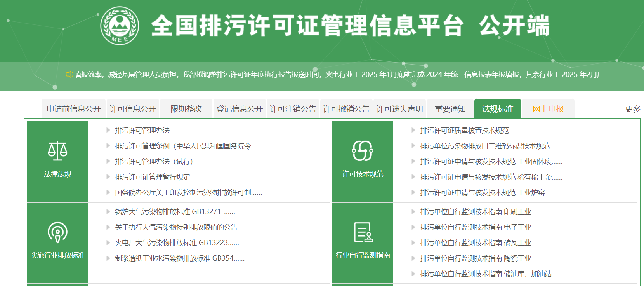Click the speaker announcement icon

point(69,74)
